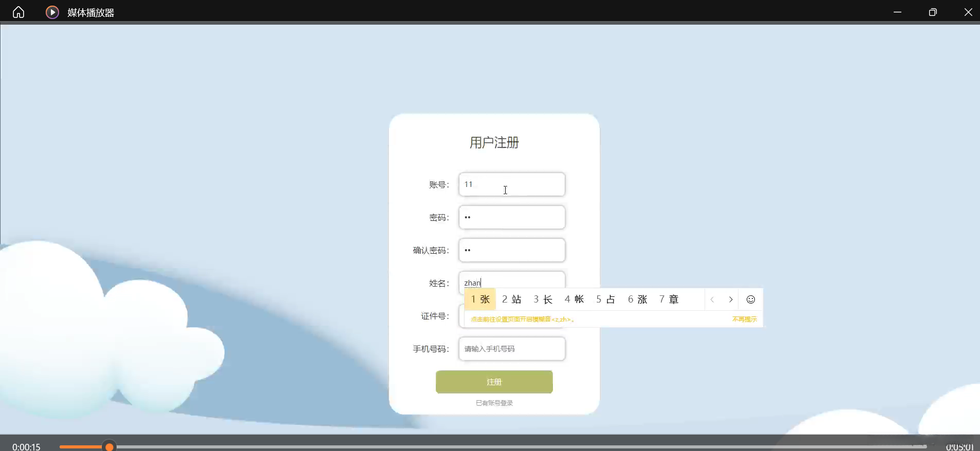The height and width of the screenshot is (451, 980).
Task: Focus the 账号 account field
Action: coord(512,184)
